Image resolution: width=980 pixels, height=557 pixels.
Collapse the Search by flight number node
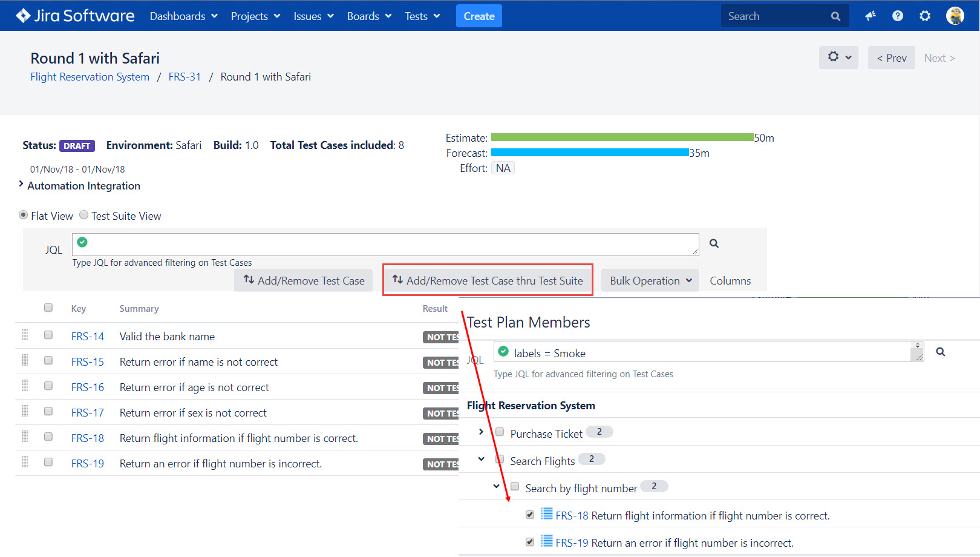[x=496, y=486]
